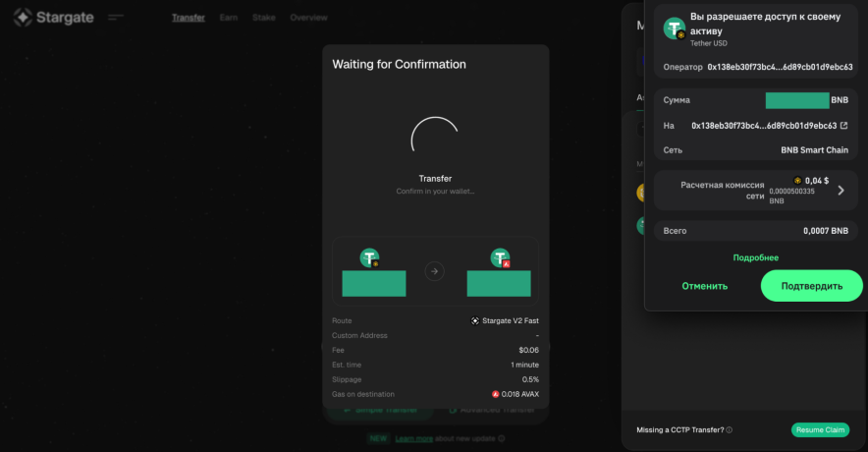Open the Overview tab
The image size is (868, 452).
pyautogui.click(x=308, y=18)
